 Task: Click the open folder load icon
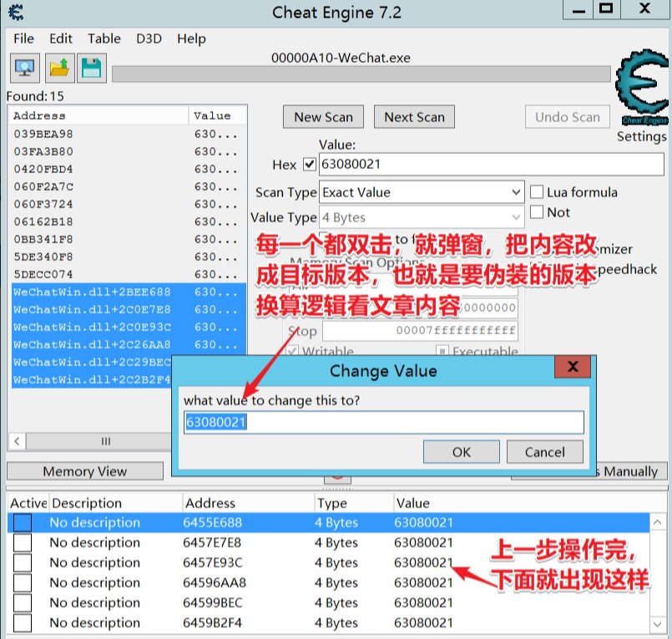[58, 68]
